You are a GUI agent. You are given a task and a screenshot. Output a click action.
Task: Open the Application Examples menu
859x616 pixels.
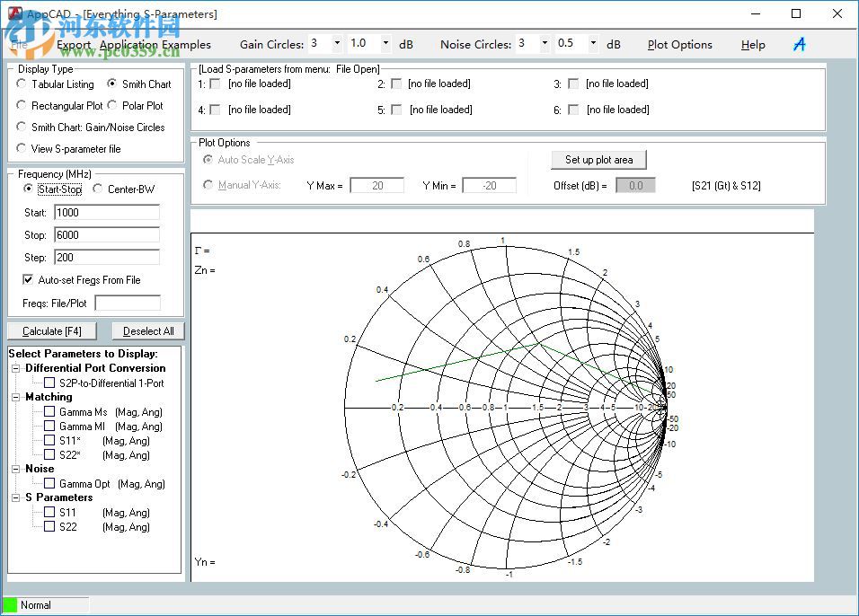tap(155, 44)
